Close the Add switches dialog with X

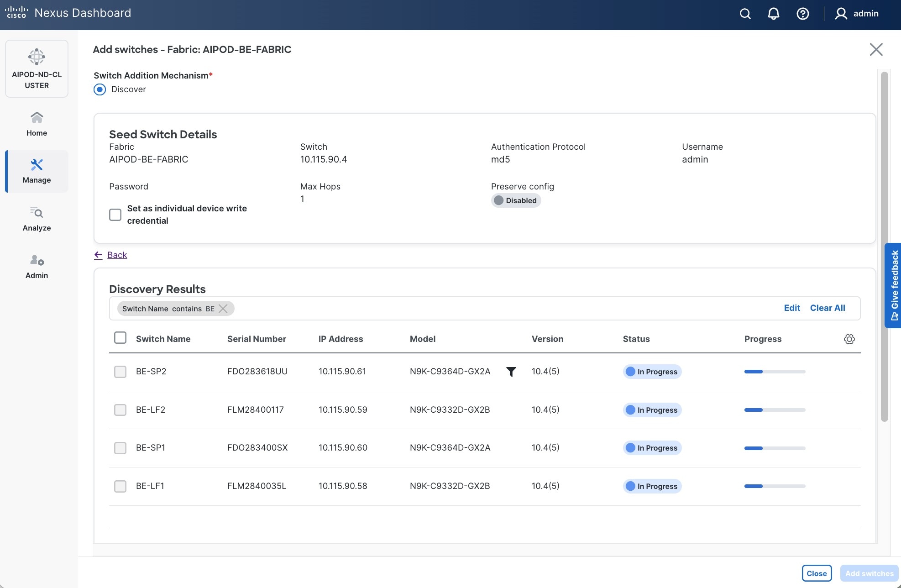876,49
